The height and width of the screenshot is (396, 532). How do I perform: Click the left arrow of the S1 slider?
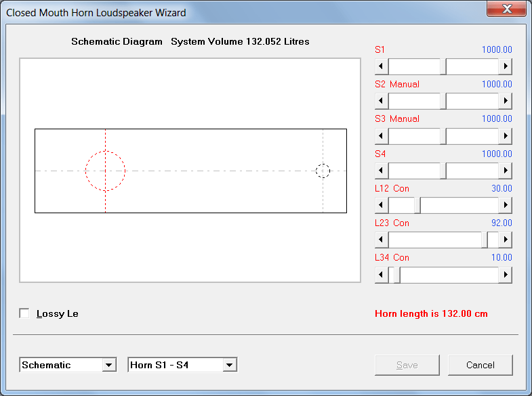382,66
